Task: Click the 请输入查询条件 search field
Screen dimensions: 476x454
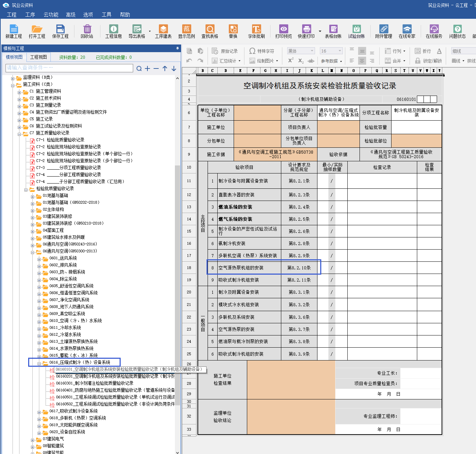Action: [69, 68]
